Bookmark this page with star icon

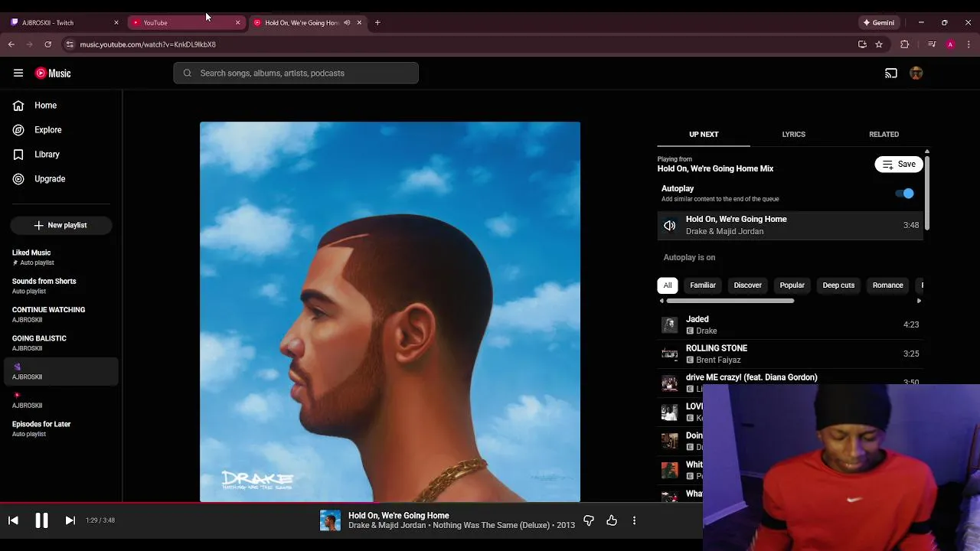(x=879, y=44)
